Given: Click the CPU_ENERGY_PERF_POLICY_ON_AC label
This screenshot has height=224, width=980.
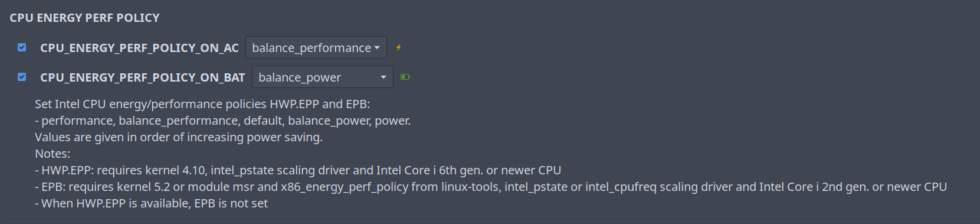Looking at the screenshot, I should (139, 48).
